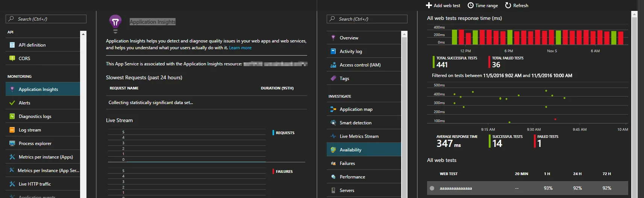Click the Availability globe icon
The height and width of the screenshot is (198, 644).
333,150
